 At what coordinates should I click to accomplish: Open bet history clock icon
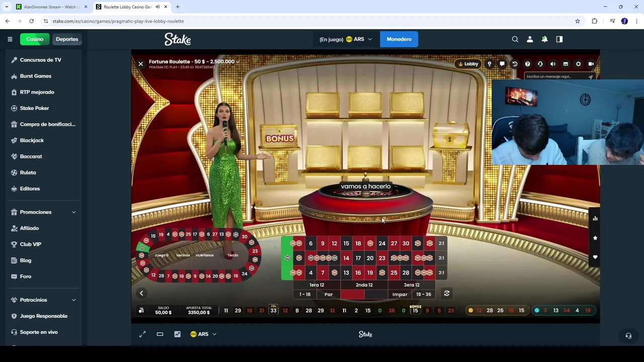515,64
